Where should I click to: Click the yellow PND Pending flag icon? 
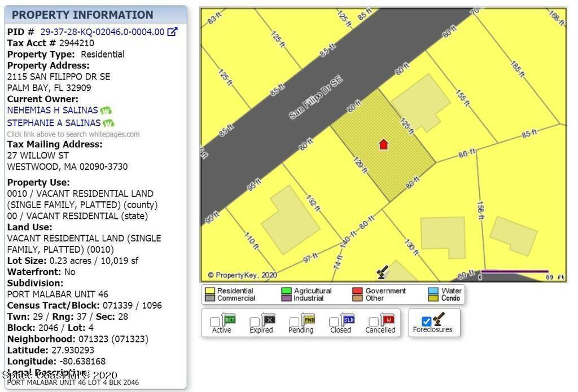tap(309, 320)
